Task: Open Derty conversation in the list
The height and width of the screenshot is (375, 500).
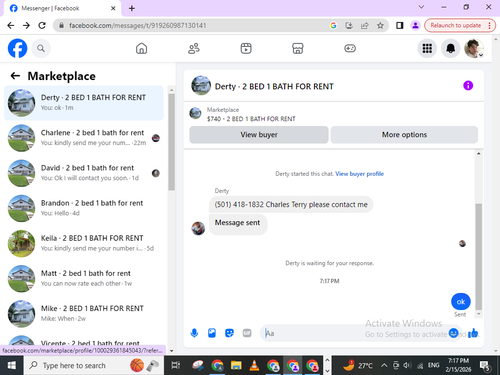Action: click(84, 103)
